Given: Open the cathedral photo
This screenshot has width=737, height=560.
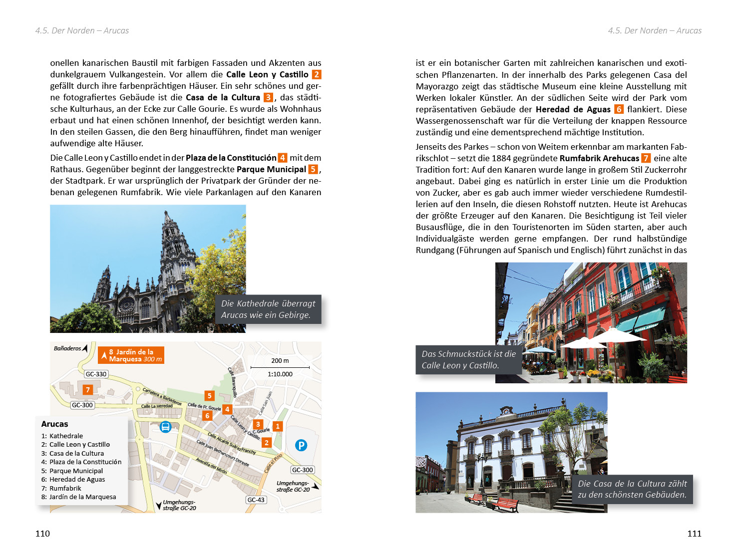Looking at the screenshot, I should 148,269.
